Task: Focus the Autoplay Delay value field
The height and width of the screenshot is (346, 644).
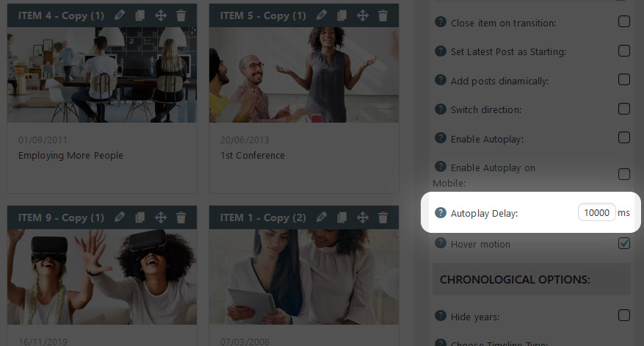Action: point(597,212)
